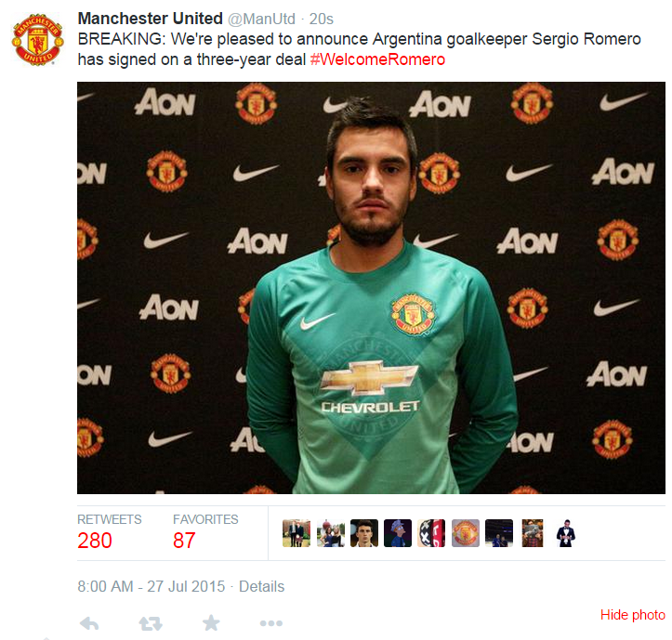Click the Manchester United crest retweeter avatar
The height and width of the screenshot is (640, 672).
[466, 533]
